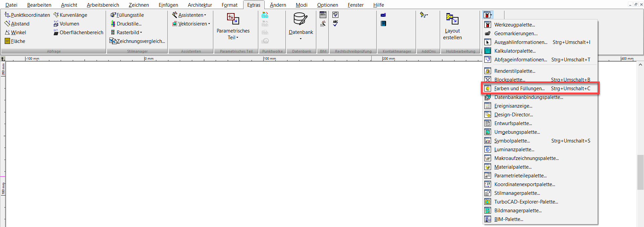Click the Werkzeugpalette icon in the menu

pyautogui.click(x=488, y=25)
